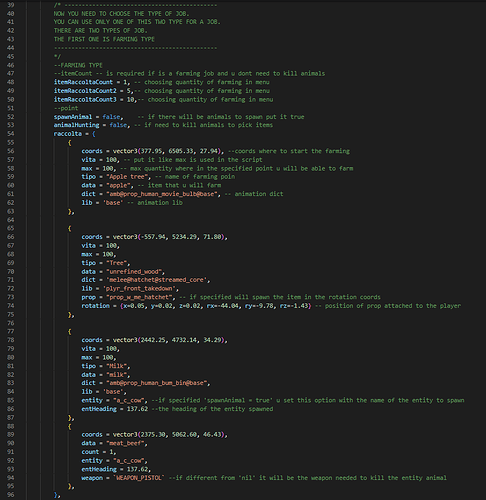Click the false value assigned to animalHunting
This screenshot has width=486, height=500.
coord(118,125)
